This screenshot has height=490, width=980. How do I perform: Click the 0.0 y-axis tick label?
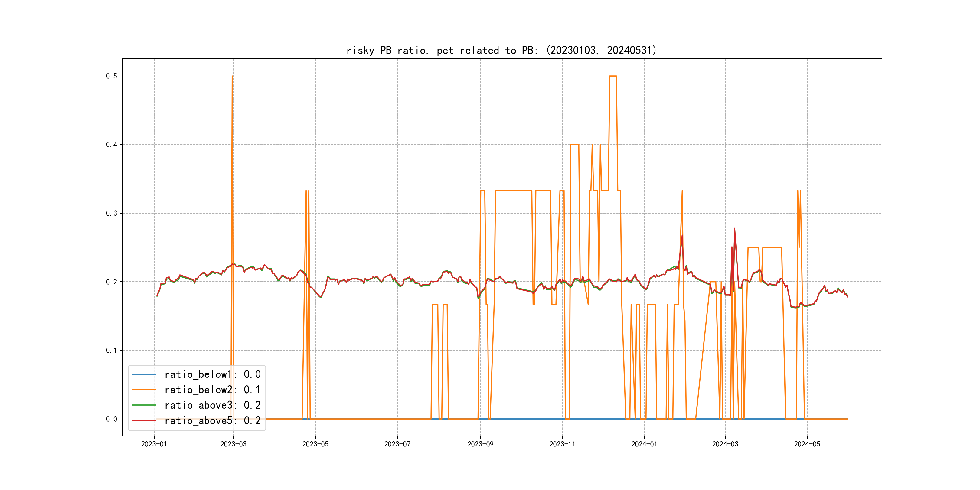pyautogui.click(x=112, y=419)
